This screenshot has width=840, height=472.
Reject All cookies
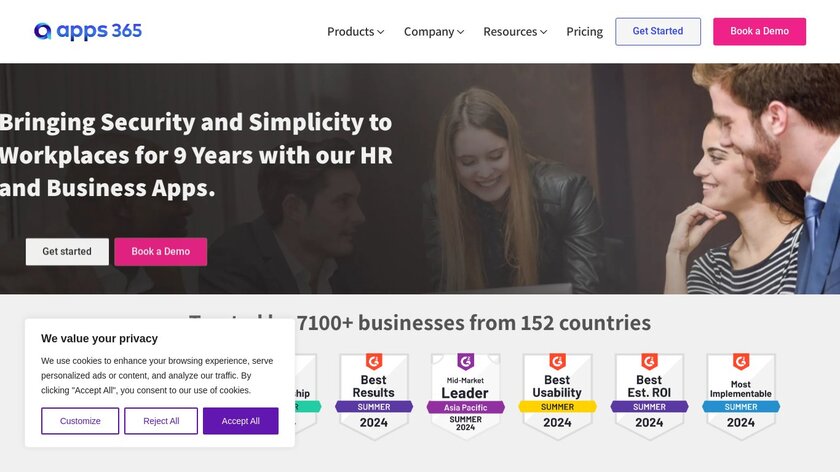coord(161,421)
